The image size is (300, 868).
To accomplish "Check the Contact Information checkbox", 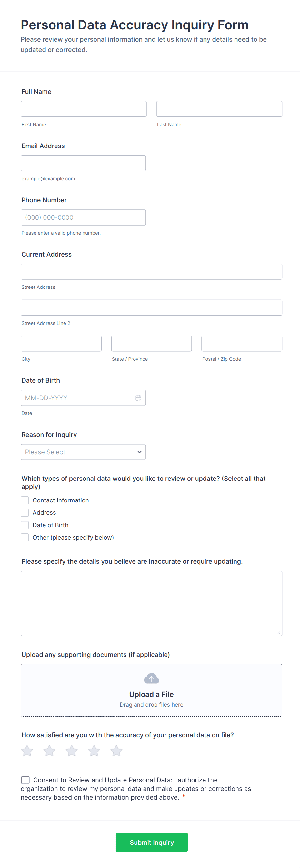I will point(24,500).
